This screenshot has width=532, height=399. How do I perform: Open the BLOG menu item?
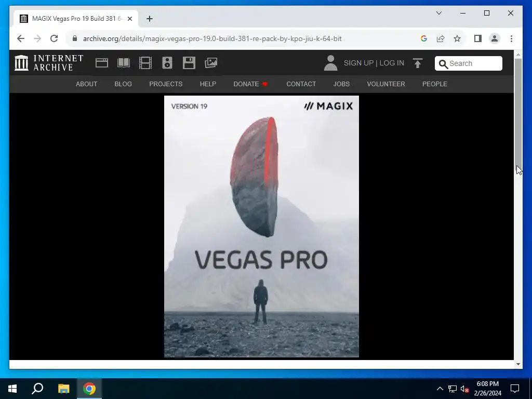(x=123, y=84)
